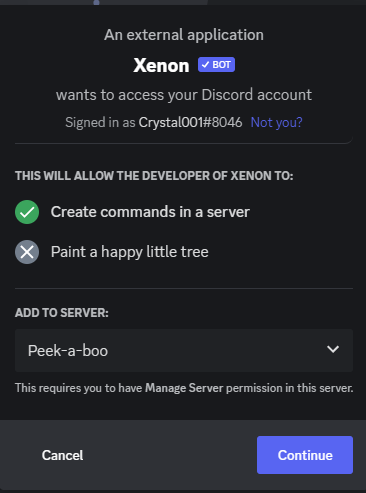Screen dimensions: 366x493
Task: Select the Peek-a-boo server name text
Action: tap(68, 351)
